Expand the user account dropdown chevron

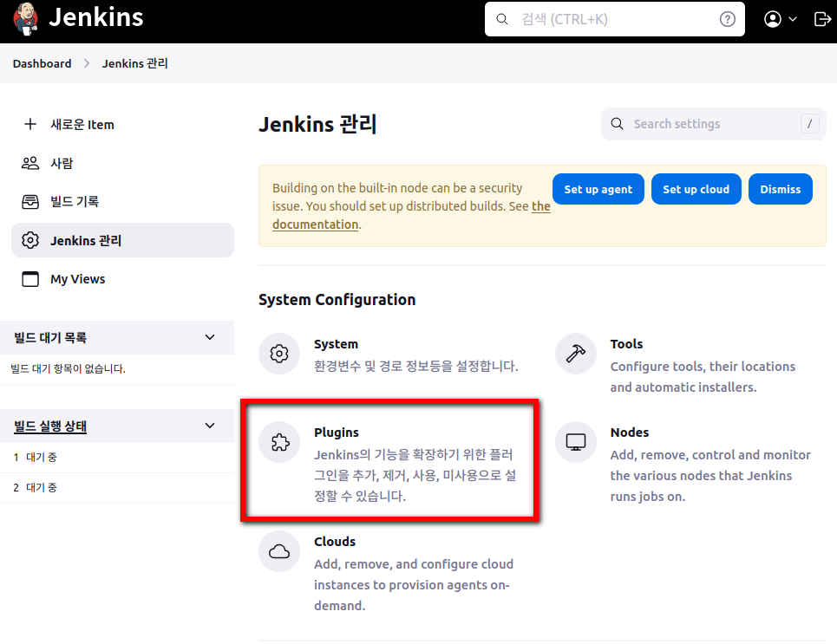(793, 19)
